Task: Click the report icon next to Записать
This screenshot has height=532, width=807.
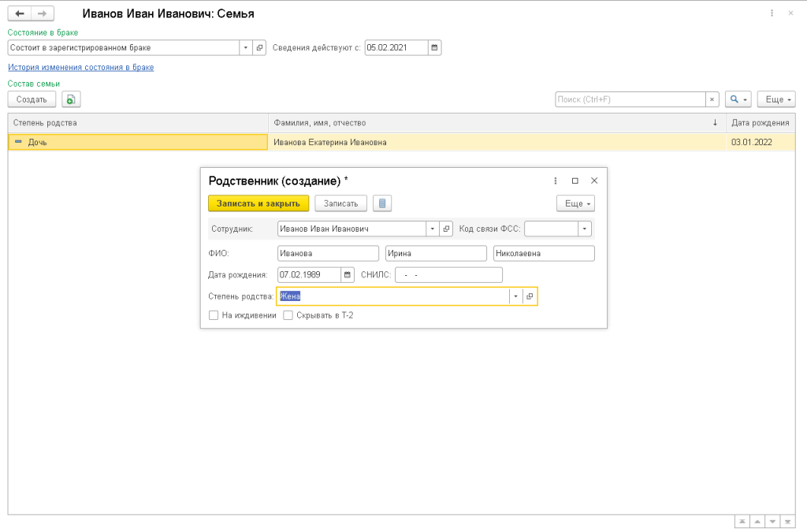Action: pos(382,203)
